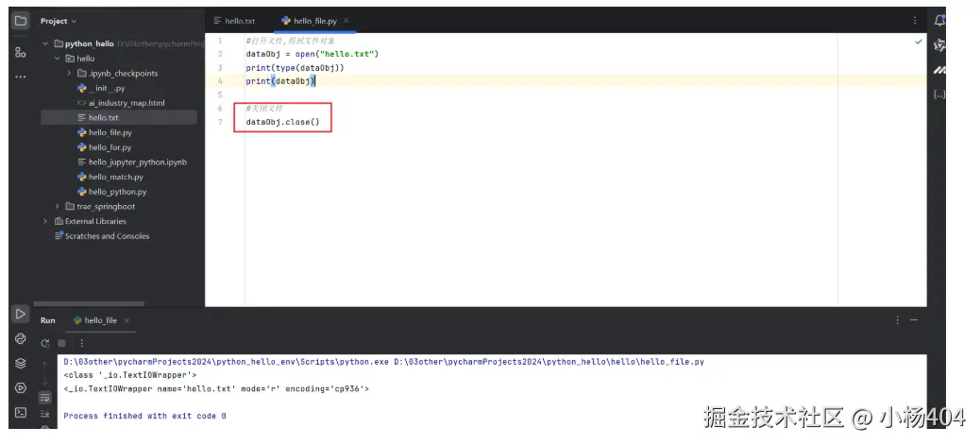Image resolution: width=980 pixels, height=445 pixels.
Task: Select hello_match.py in project tree
Action: coord(110,177)
